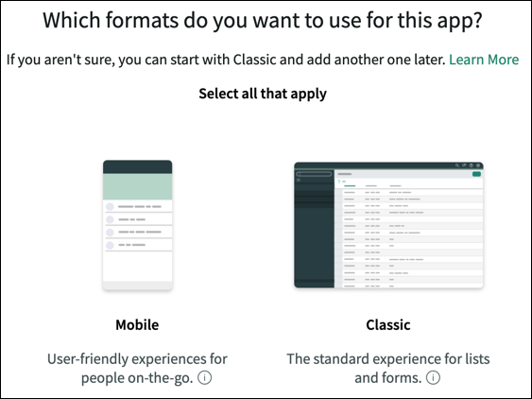The width and height of the screenshot is (532, 399).
Task: Click the green button in Classic preview
Action: (476, 174)
